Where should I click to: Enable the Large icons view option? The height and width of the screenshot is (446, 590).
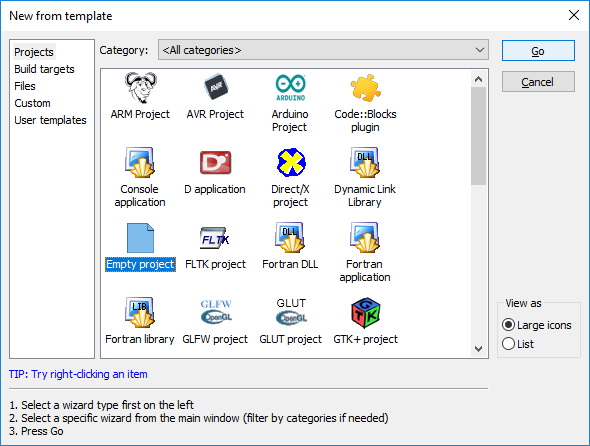(508, 325)
